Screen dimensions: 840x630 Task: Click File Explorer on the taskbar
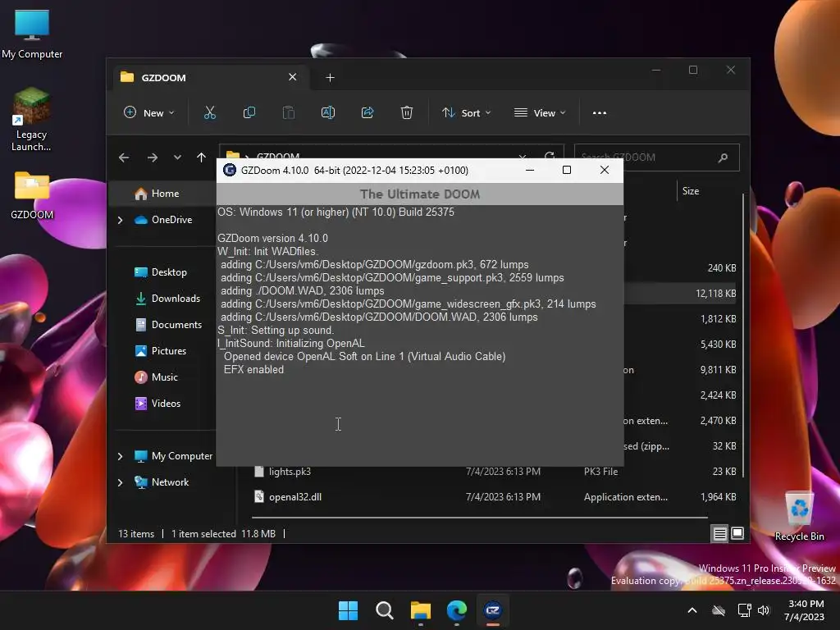(x=421, y=610)
